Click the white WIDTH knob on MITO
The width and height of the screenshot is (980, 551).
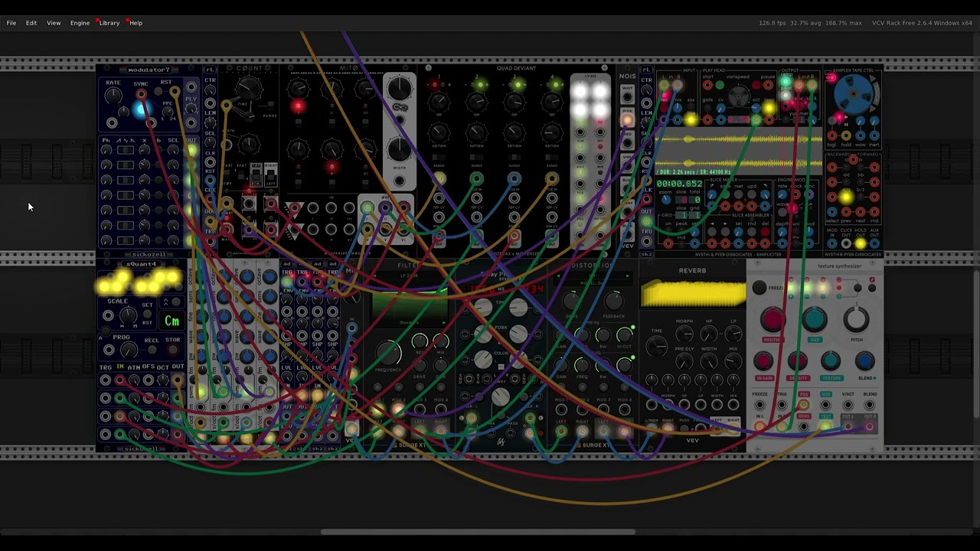click(400, 148)
